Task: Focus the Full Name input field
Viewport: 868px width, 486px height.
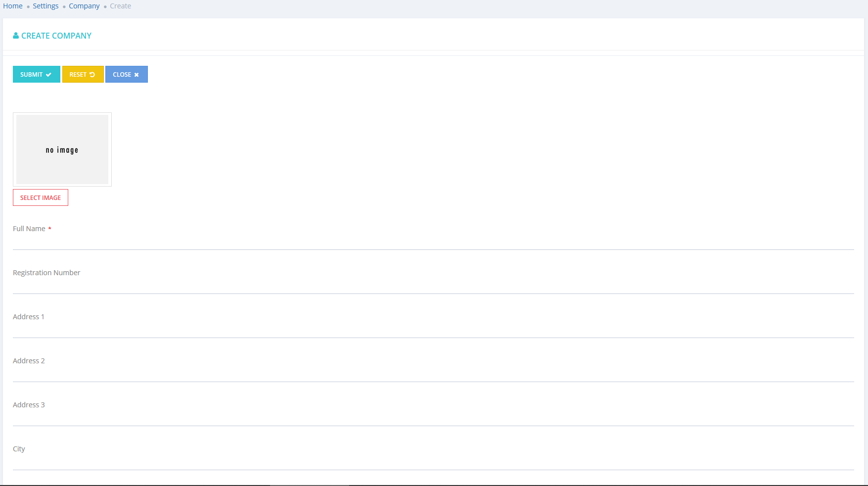Action: point(433,242)
